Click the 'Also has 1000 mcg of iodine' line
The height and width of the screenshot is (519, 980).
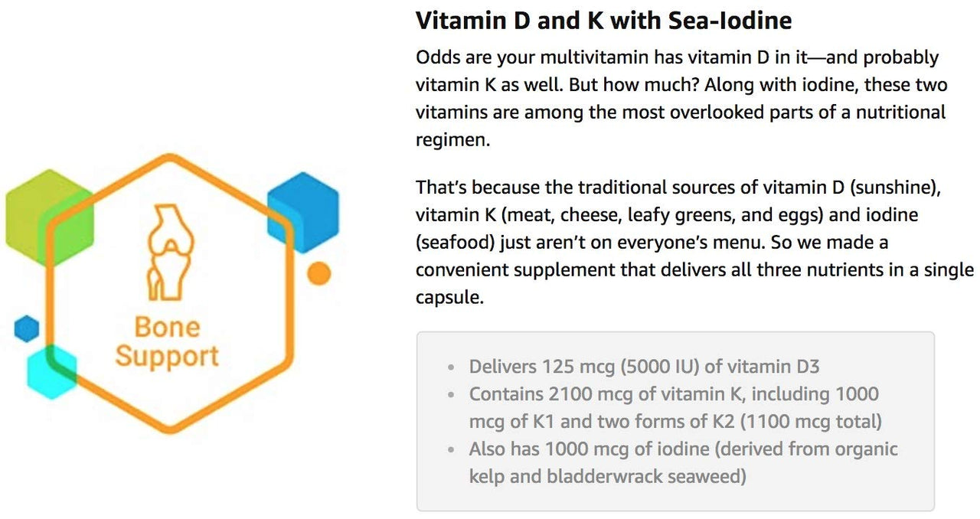pos(683,449)
